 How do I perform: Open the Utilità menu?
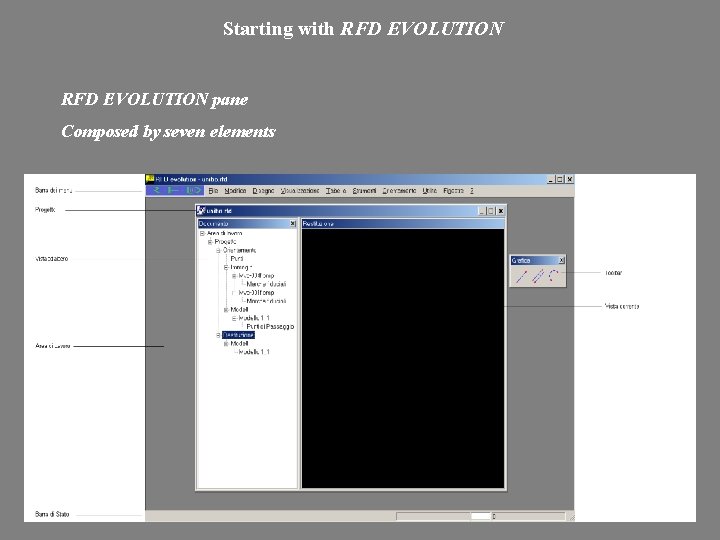(430, 191)
